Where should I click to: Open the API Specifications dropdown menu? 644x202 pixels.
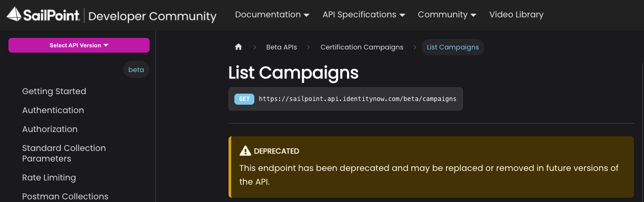[x=364, y=15]
